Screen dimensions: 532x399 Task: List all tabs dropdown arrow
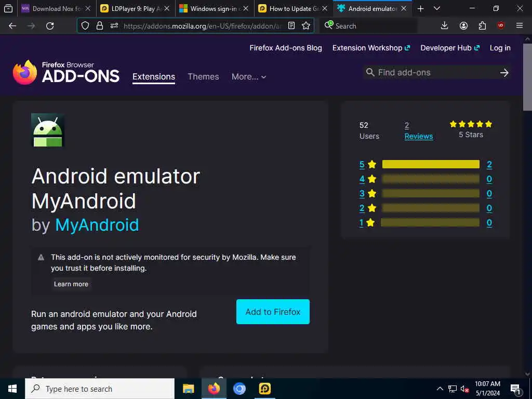[437, 8]
